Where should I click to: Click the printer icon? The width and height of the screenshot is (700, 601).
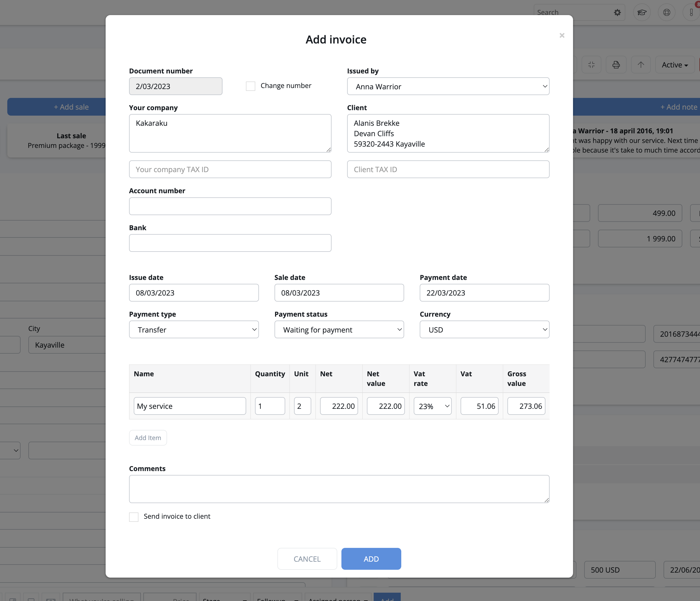click(x=616, y=65)
